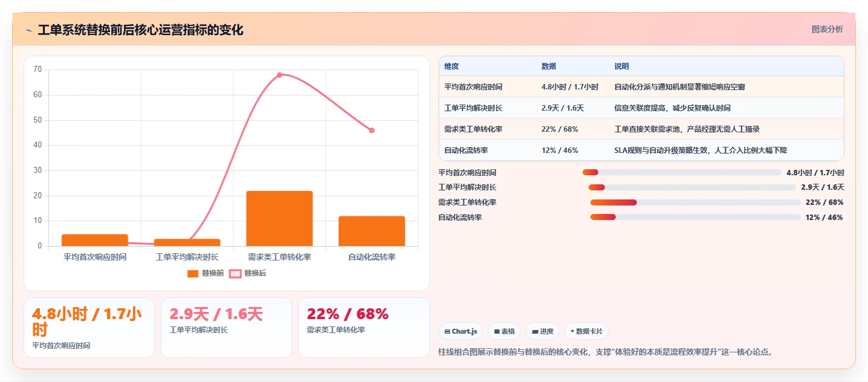Click the 替换前 orange legend swatch
This screenshot has height=382, width=868.
(193, 274)
